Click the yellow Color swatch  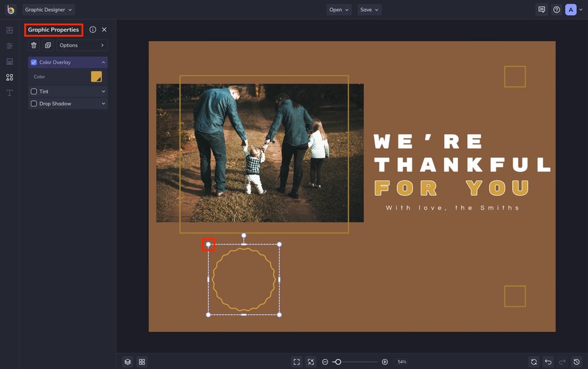coord(97,77)
